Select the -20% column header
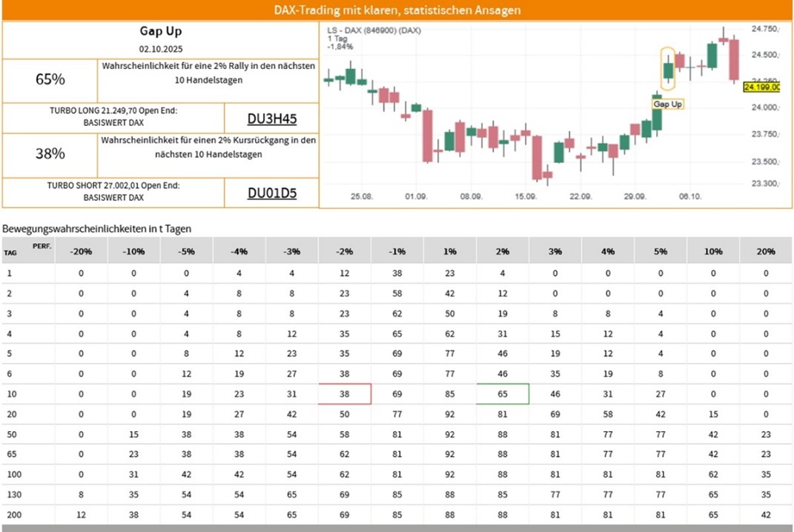The height and width of the screenshot is (532, 794). click(81, 251)
